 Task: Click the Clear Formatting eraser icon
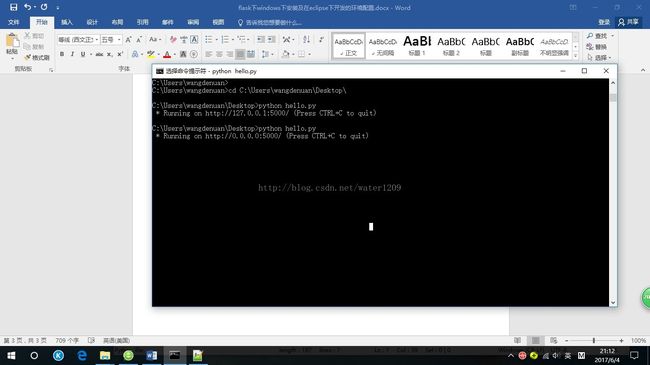[173, 39]
